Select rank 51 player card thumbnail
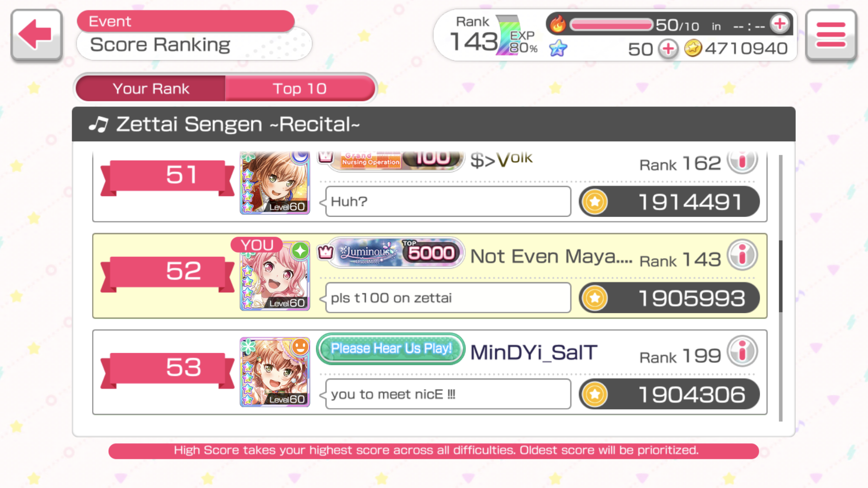868x488 pixels. pos(275,183)
